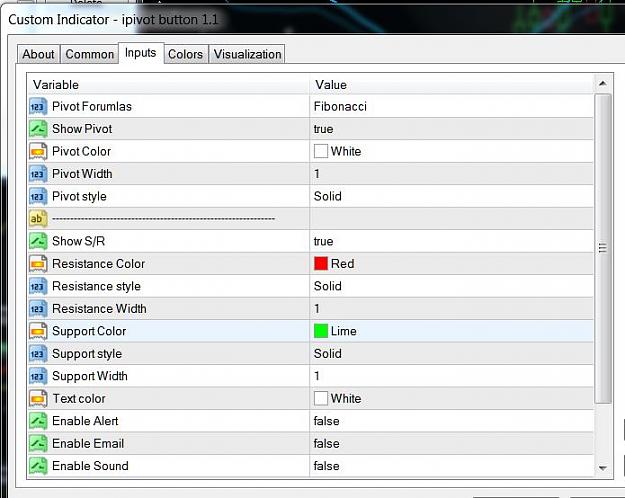This screenshot has width=625, height=498.
Task: Switch to the Common tab
Action: pyautogui.click(x=90, y=54)
